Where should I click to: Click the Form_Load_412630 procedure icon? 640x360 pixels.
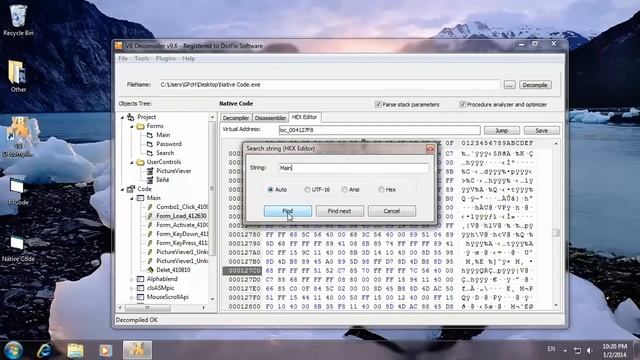coord(150,216)
